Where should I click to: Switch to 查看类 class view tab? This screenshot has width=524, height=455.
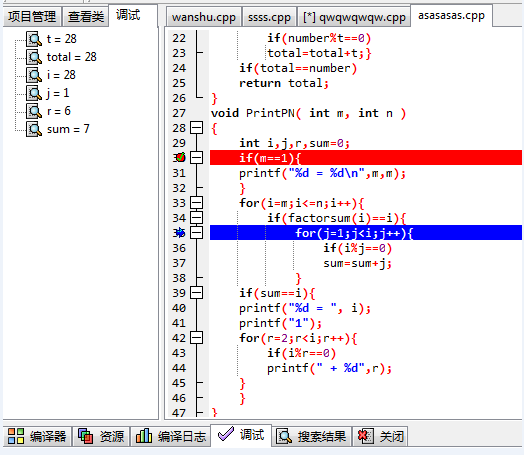86,16
